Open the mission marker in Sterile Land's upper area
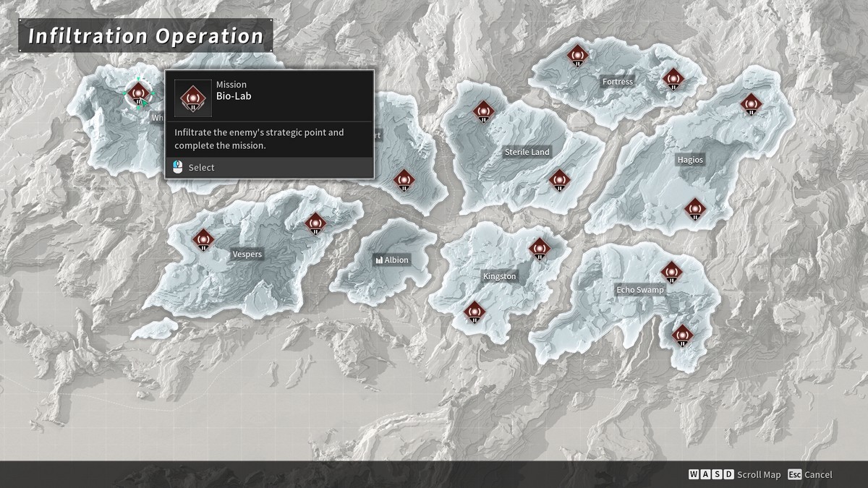 [x=483, y=111]
